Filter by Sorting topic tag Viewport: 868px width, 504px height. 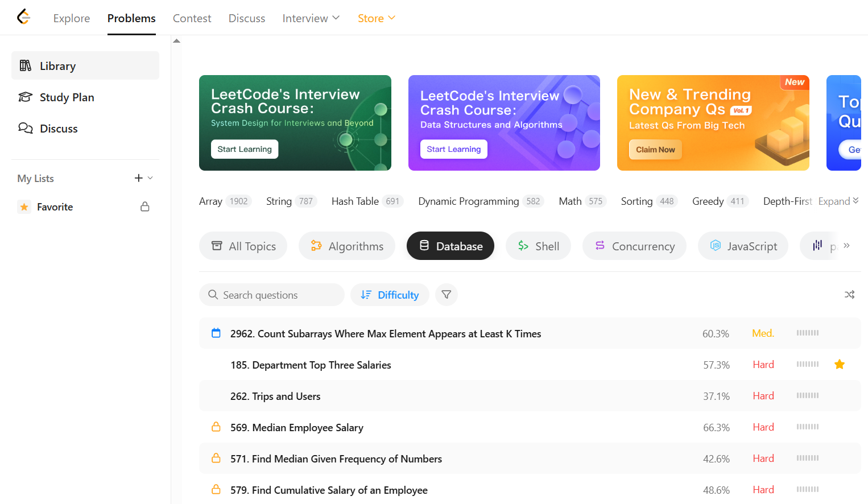(x=649, y=201)
